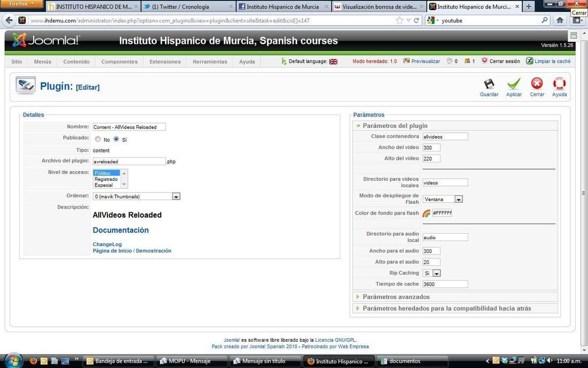588x368 pixels.
Task: Click Ancho del video field
Action: tap(431, 148)
